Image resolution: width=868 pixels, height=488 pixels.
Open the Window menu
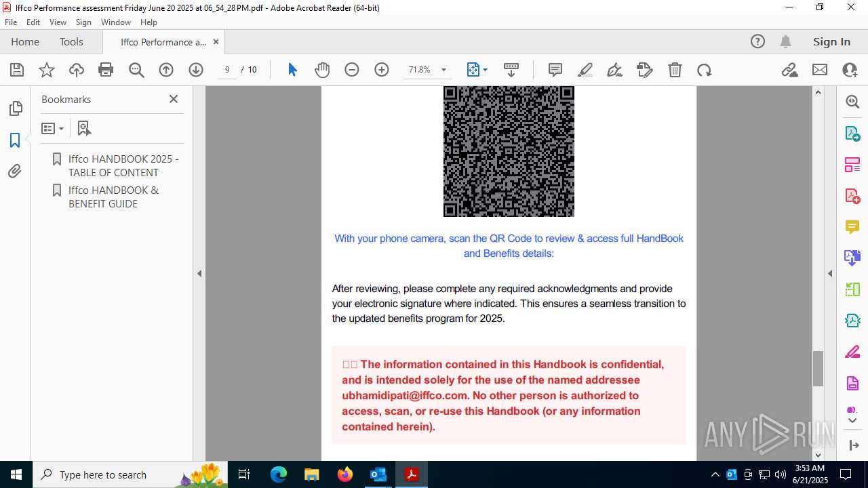click(116, 22)
